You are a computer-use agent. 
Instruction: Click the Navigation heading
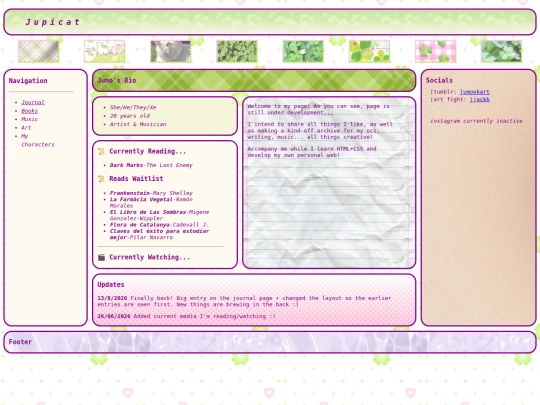(28, 81)
